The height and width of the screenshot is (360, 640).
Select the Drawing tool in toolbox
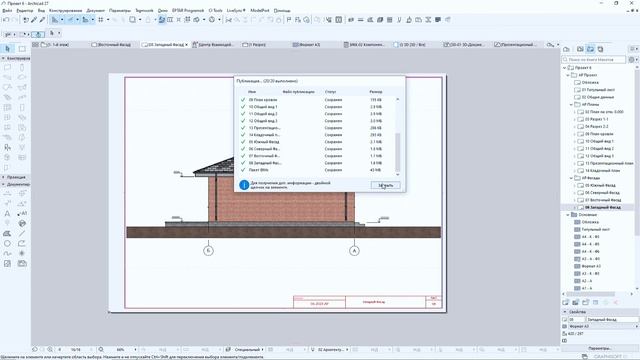pos(22,264)
